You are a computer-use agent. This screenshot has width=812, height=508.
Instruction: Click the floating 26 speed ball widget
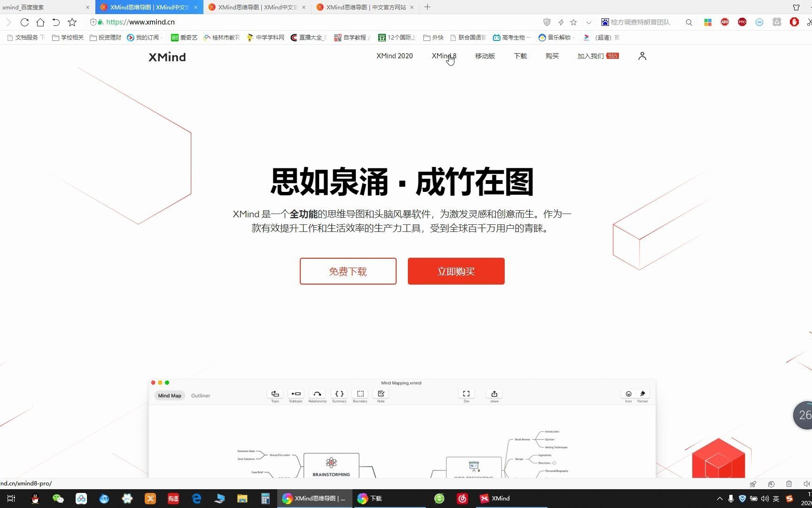803,415
